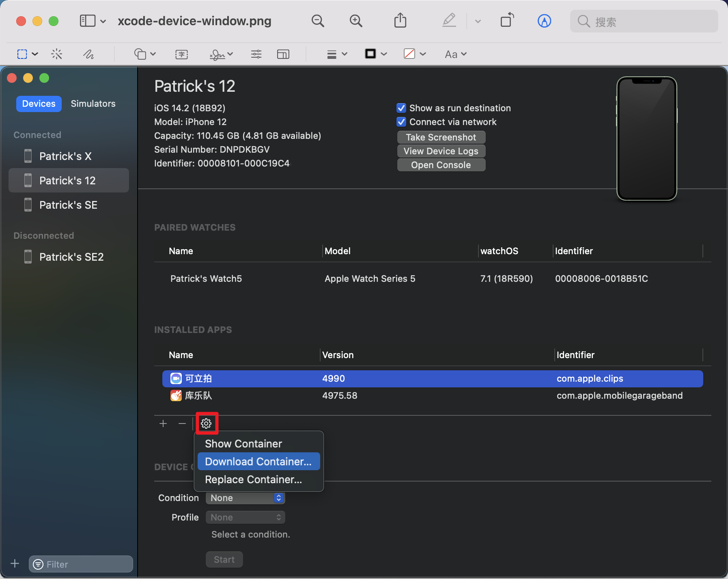The image size is (728, 579).
Task: Select Patrick's 12 device in sidebar
Action: 69,180
